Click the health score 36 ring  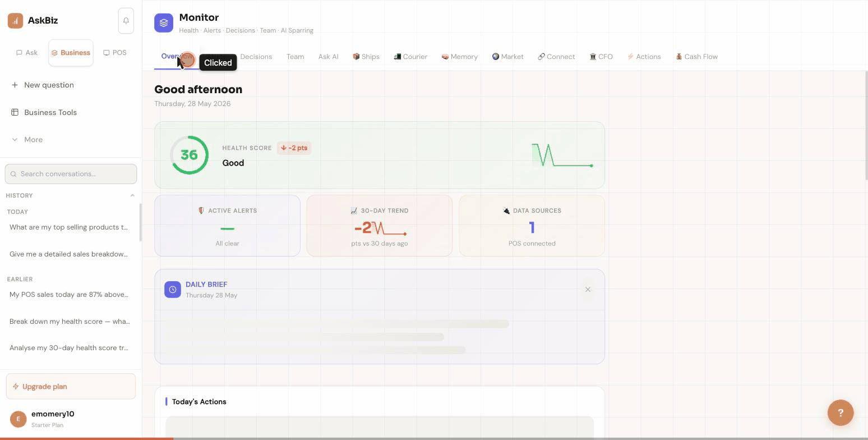click(x=190, y=155)
